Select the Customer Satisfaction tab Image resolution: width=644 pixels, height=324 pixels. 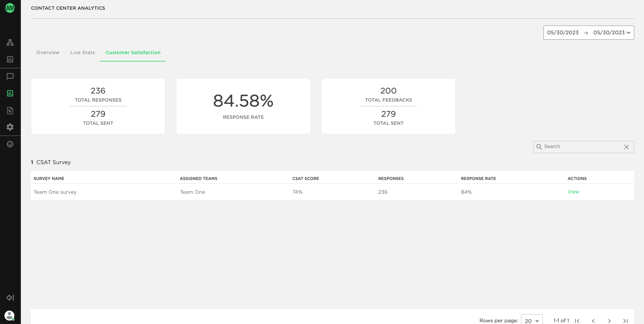(133, 52)
